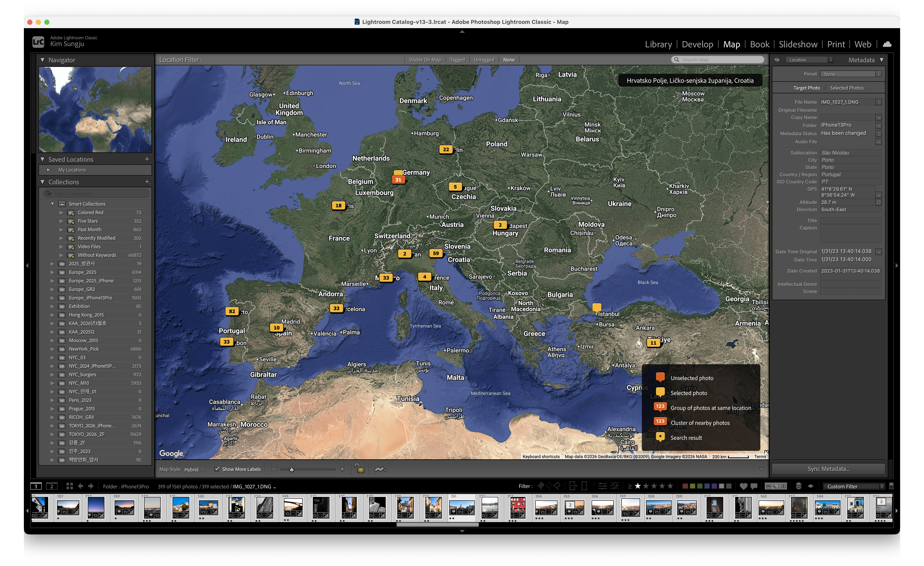Switch to the Library module
Image resolution: width=924 pixels, height=566 pixels.
[x=658, y=44]
